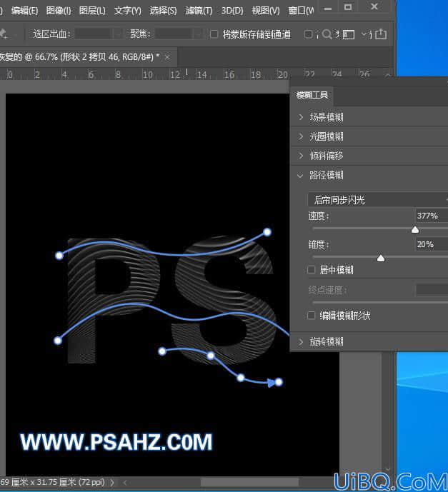Viewport: 448px width, 492px height.
Task: Toggle the small square preview checkbox in options bar
Action: tap(308, 34)
